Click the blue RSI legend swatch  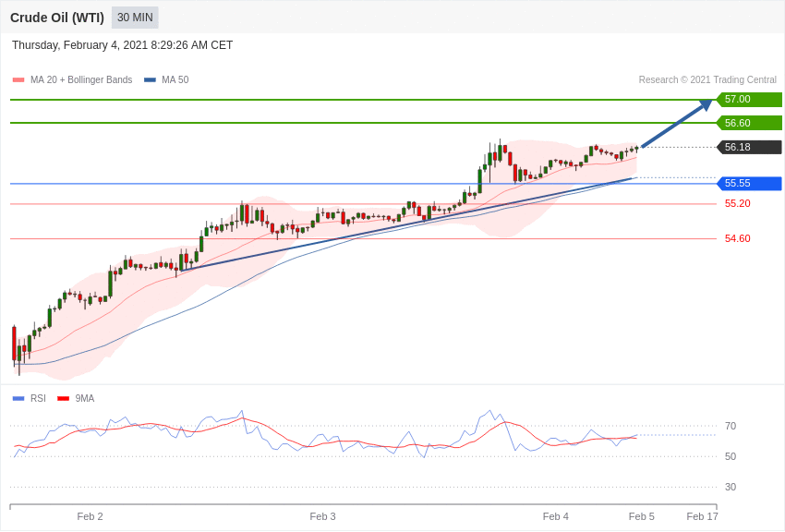[18, 399]
